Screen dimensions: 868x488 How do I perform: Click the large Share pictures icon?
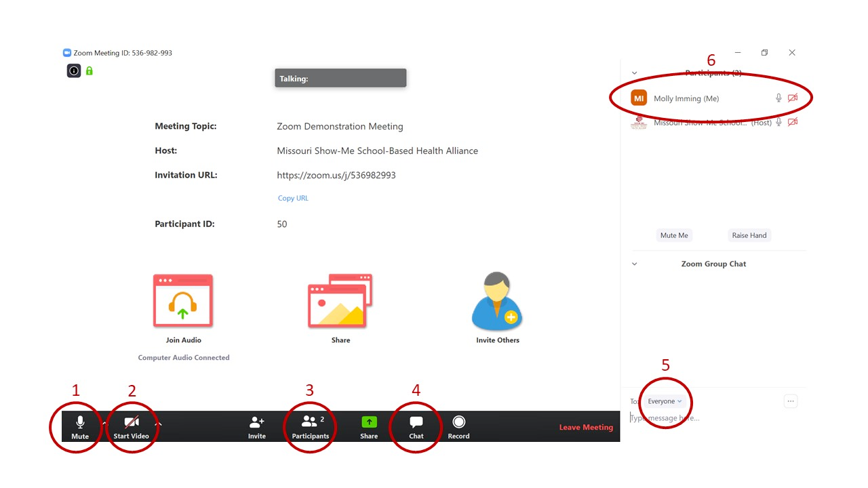click(340, 302)
